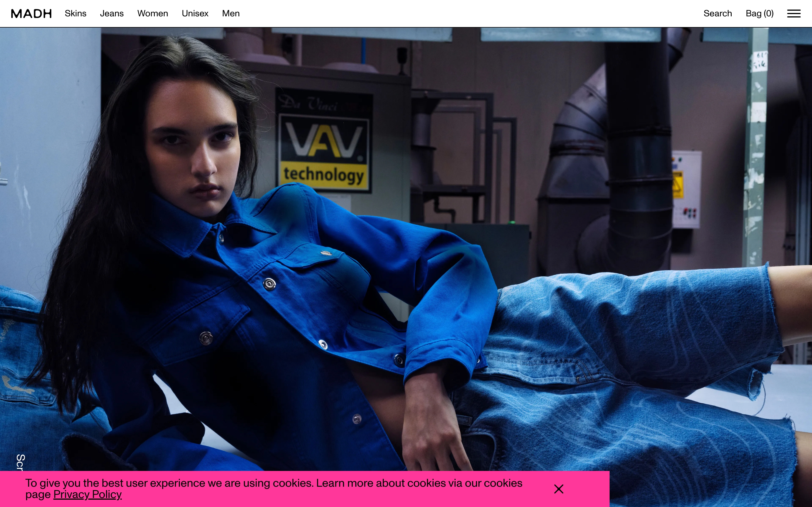
Task: Open the Bag (0) cart
Action: click(759, 14)
